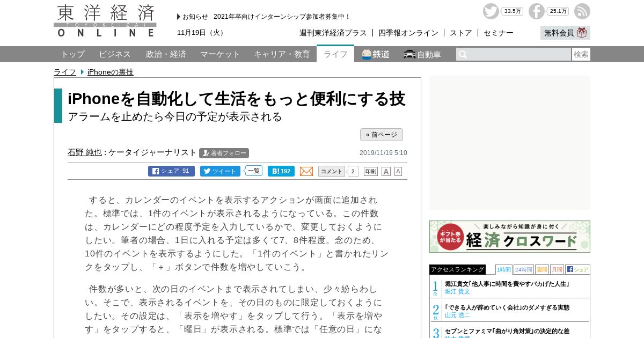Open the セミナー link
644x338 pixels.
[499, 33]
